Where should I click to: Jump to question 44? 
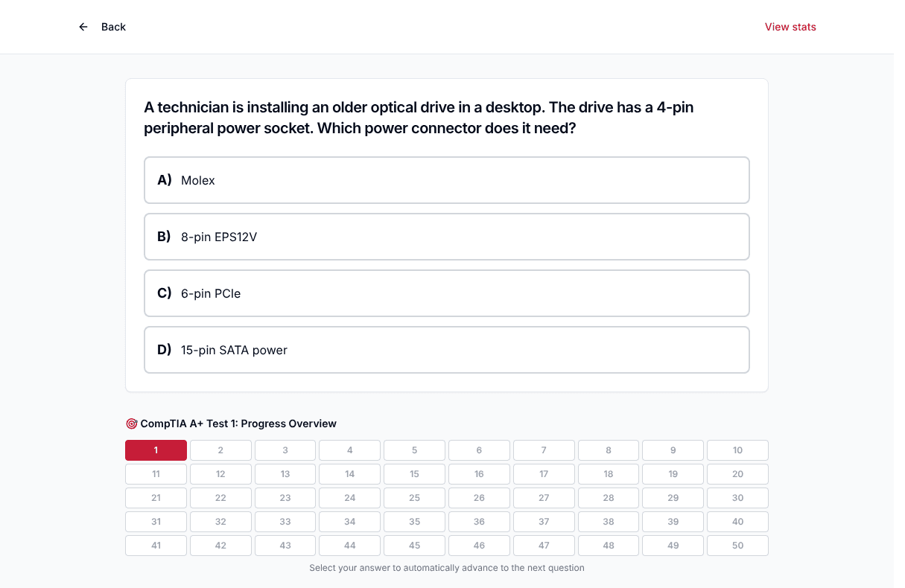click(x=350, y=546)
